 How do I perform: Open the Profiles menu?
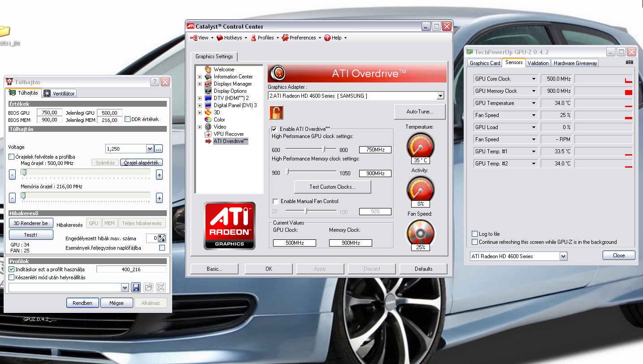coord(265,38)
